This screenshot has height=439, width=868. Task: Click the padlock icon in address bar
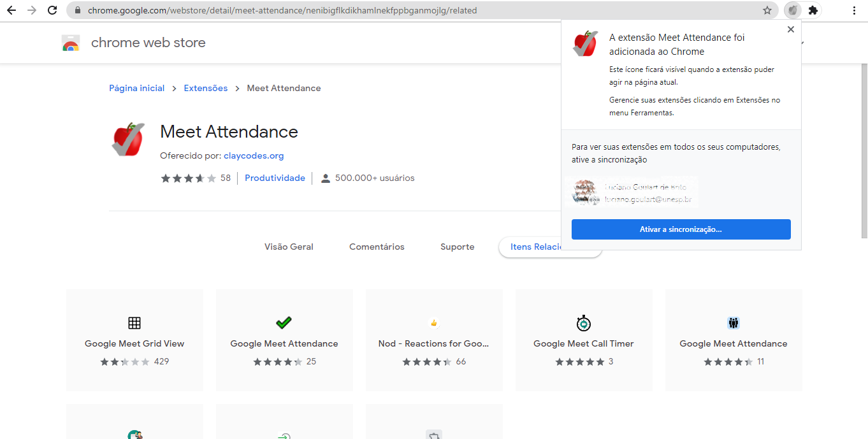78,11
